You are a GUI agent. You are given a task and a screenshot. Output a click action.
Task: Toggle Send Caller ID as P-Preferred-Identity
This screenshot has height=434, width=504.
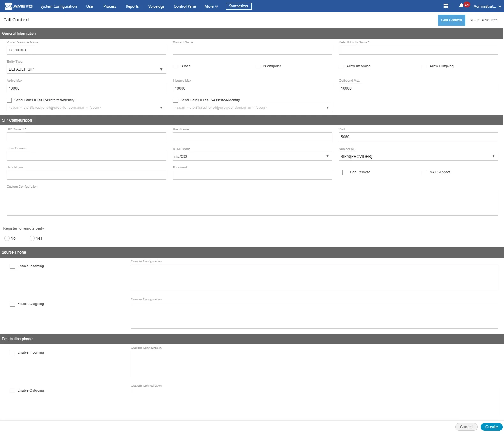[9, 100]
